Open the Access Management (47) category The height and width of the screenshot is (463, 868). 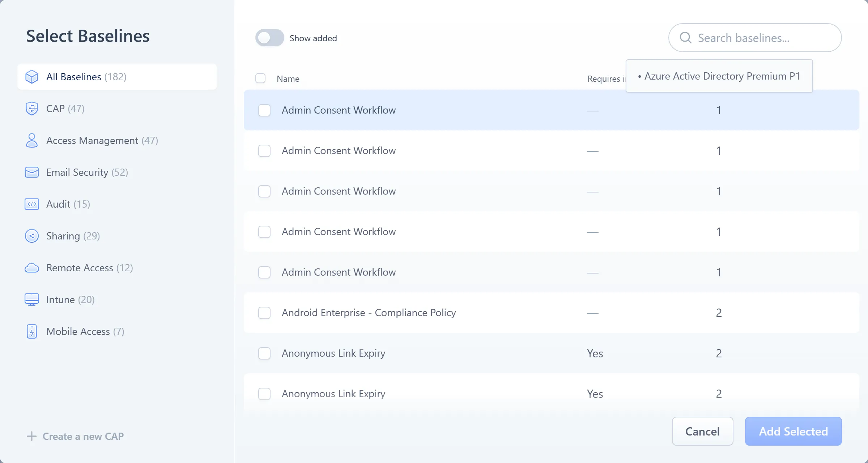point(117,140)
